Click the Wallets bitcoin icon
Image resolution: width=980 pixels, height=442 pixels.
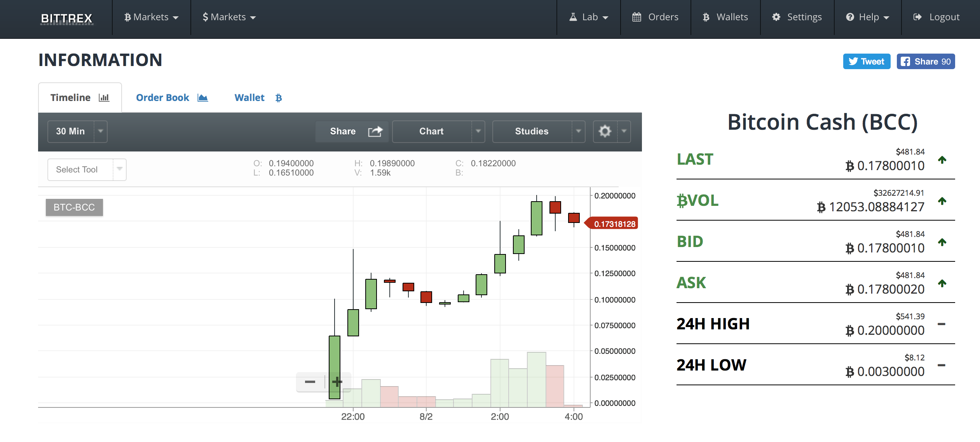pyautogui.click(x=706, y=17)
